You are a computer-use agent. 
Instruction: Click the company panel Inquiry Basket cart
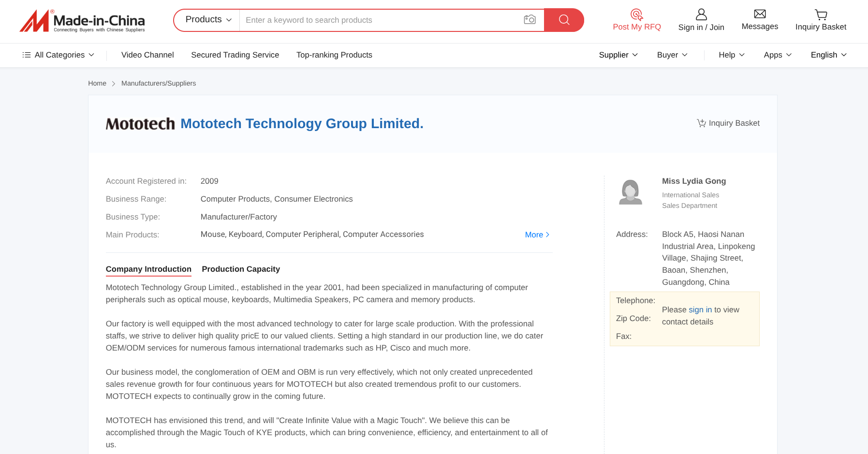(728, 123)
